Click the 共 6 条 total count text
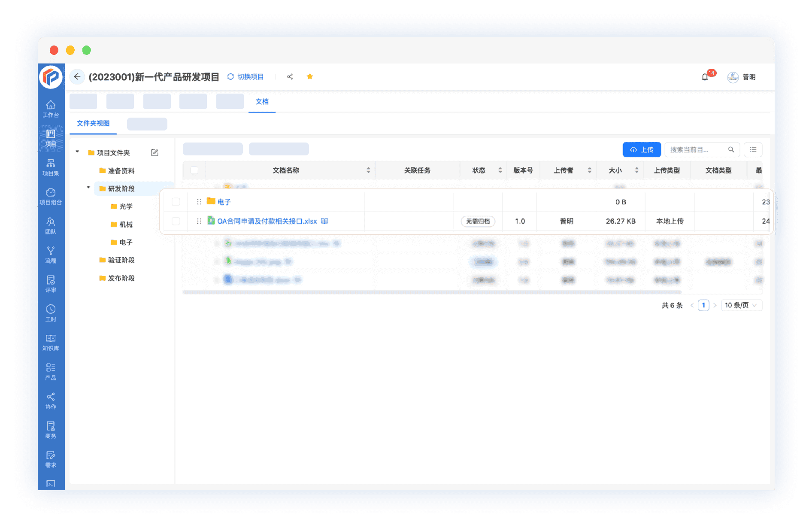Screen dimensions: 812x528 click(672, 305)
